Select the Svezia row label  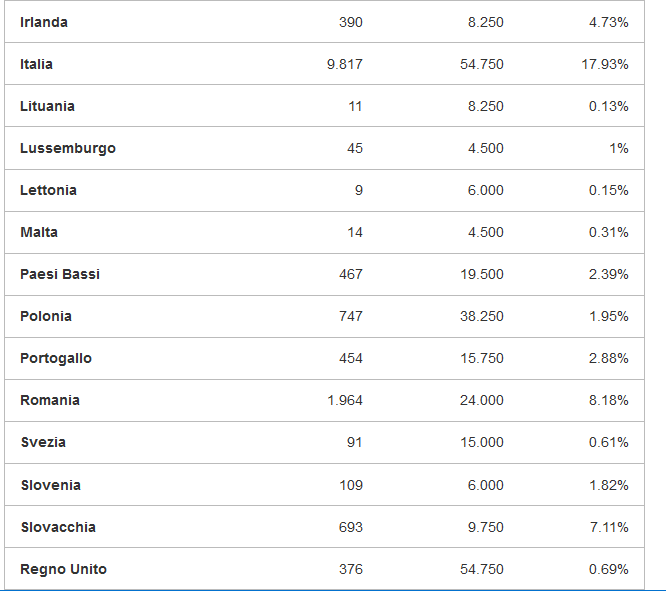tap(43, 442)
